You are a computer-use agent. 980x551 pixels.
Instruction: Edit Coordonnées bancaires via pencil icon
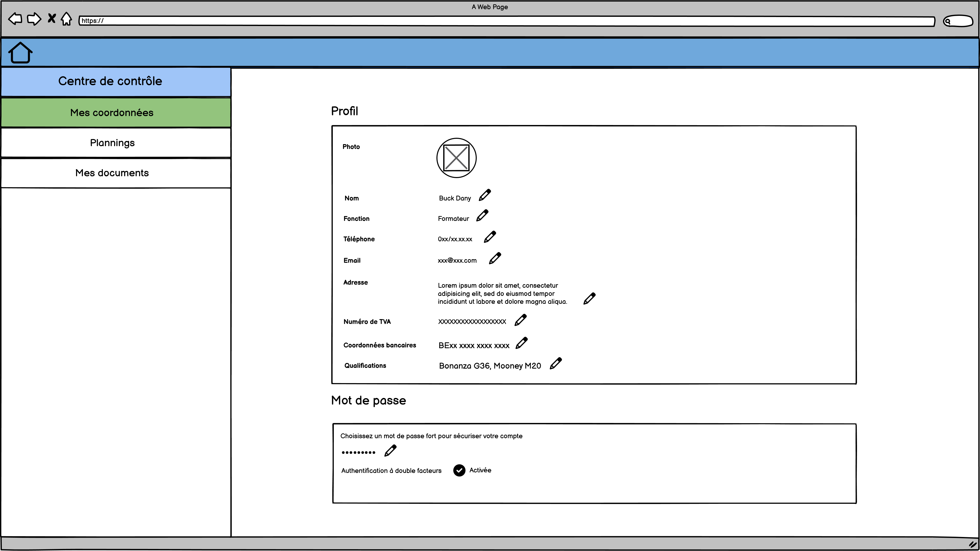click(x=522, y=343)
